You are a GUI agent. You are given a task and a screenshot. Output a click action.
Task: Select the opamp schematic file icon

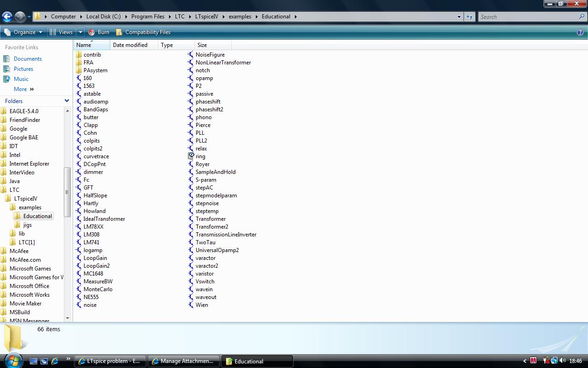click(191, 78)
